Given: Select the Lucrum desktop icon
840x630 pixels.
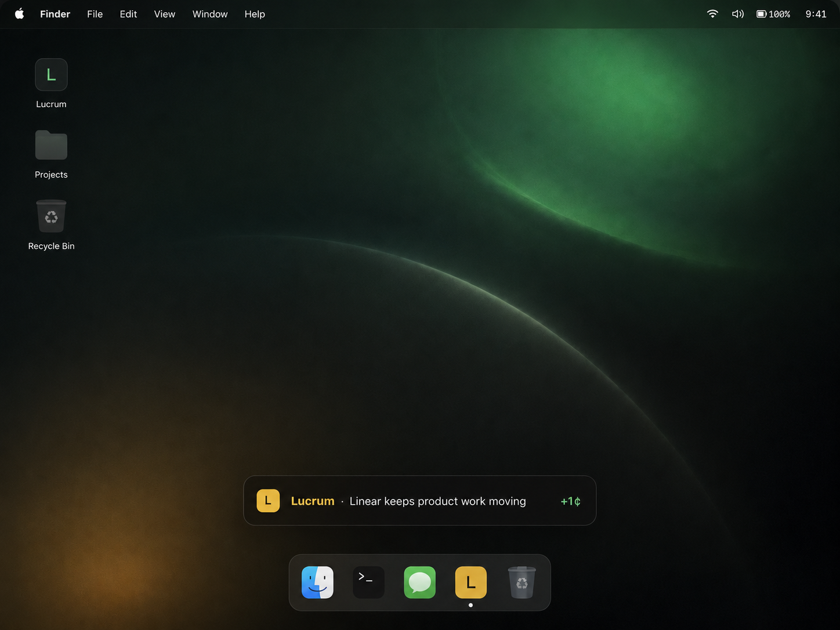Looking at the screenshot, I should (x=51, y=75).
